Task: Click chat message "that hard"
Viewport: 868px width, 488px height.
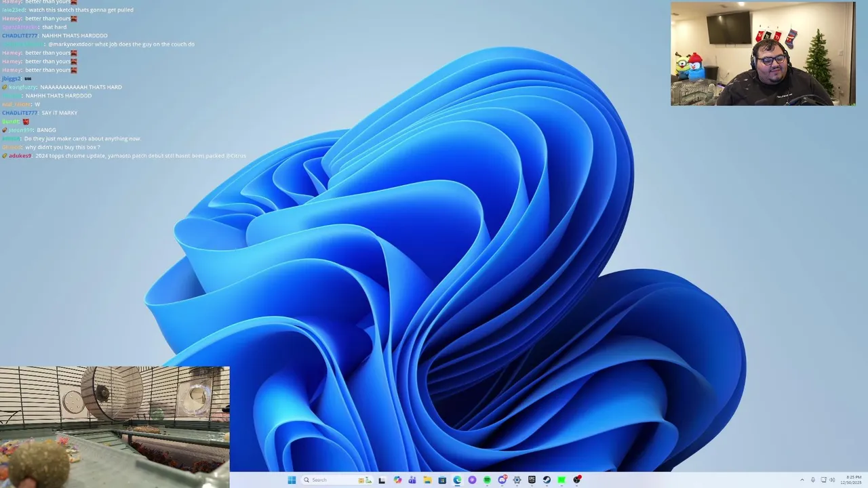Action: 54,27
